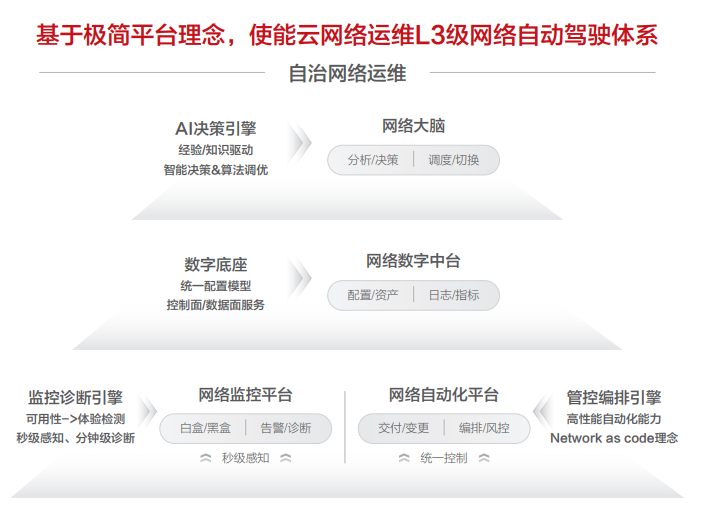Select the 日志/指标 pill segment
This screenshot has height=505, width=703.
tap(454, 295)
